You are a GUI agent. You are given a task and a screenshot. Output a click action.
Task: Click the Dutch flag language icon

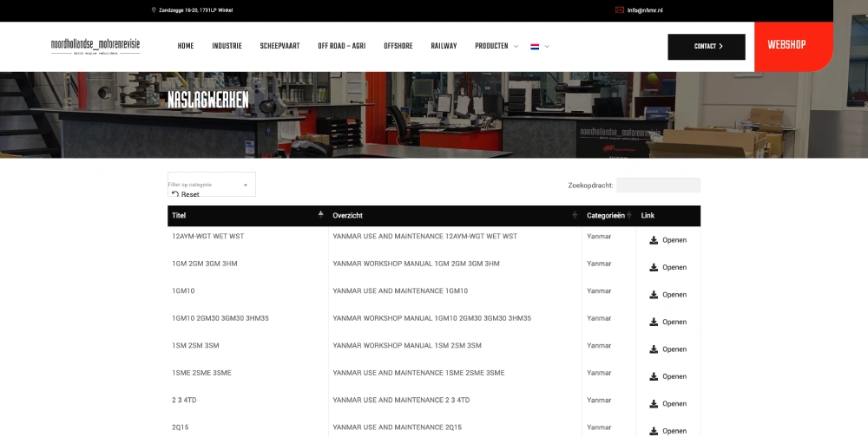tap(535, 47)
